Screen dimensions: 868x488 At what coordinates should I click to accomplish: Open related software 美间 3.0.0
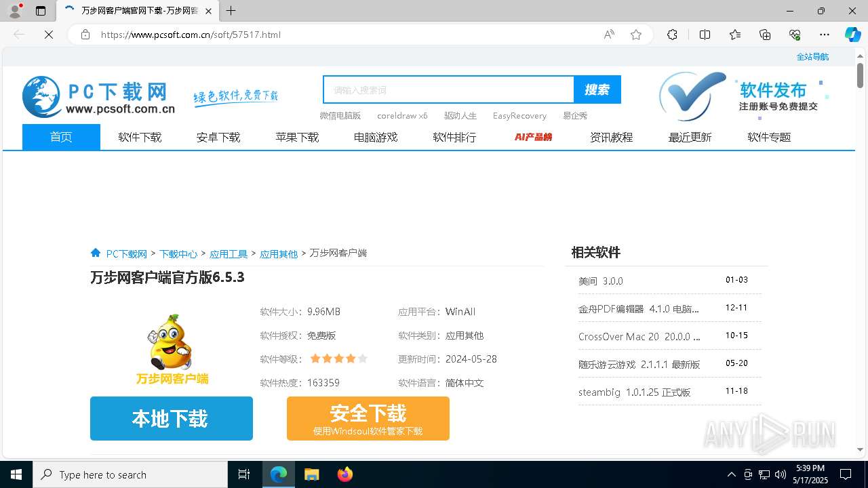pyautogui.click(x=601, y=281)
